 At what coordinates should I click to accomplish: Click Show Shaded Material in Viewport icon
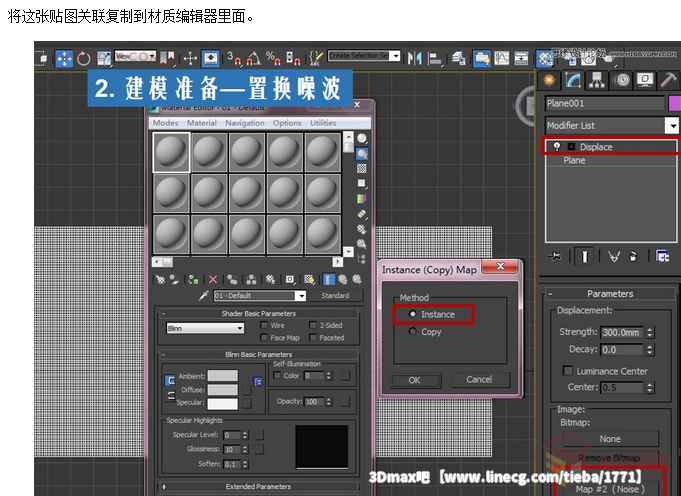coord(309,279)
